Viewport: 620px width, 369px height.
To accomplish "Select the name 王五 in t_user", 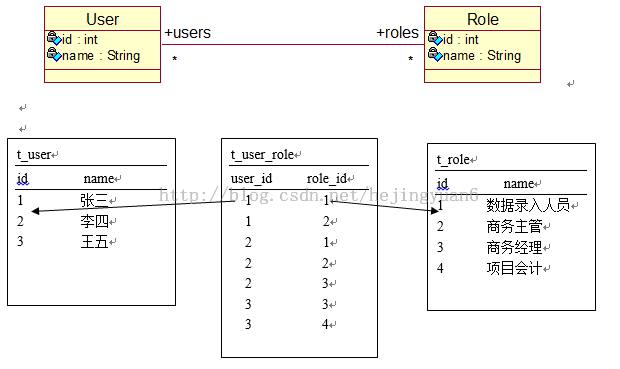I will (94, 242).
